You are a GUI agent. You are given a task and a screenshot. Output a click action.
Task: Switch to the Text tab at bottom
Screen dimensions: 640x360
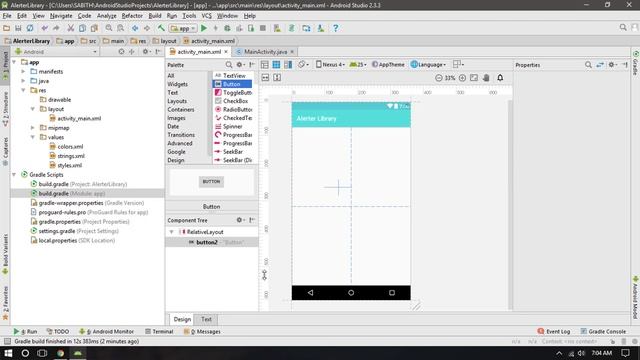click(x=206, y=319)
